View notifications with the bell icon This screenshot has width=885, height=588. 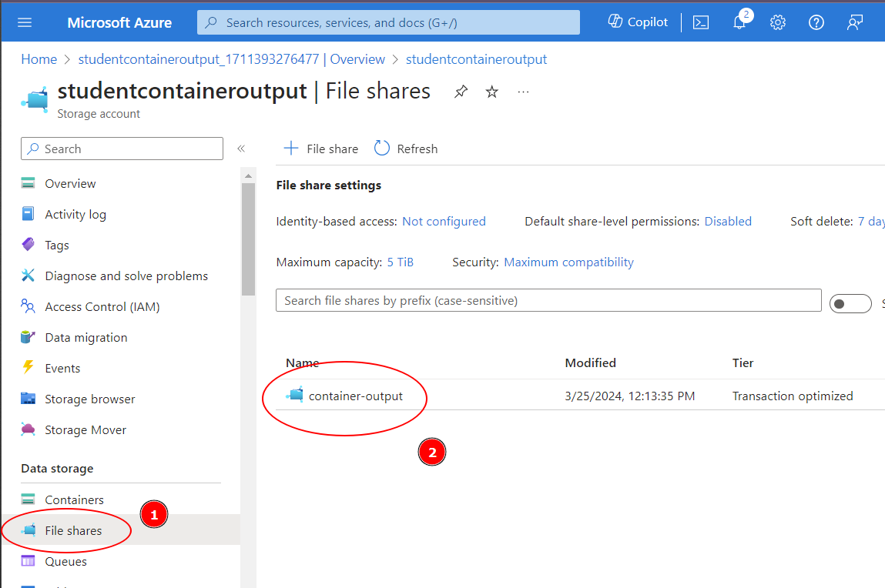pos(739,22)
